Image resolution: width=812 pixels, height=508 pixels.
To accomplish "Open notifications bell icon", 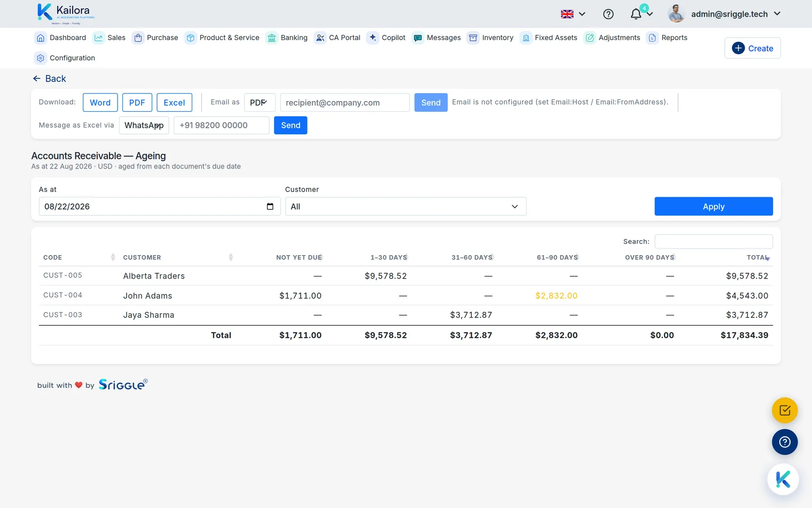I will tap(636, 14).
